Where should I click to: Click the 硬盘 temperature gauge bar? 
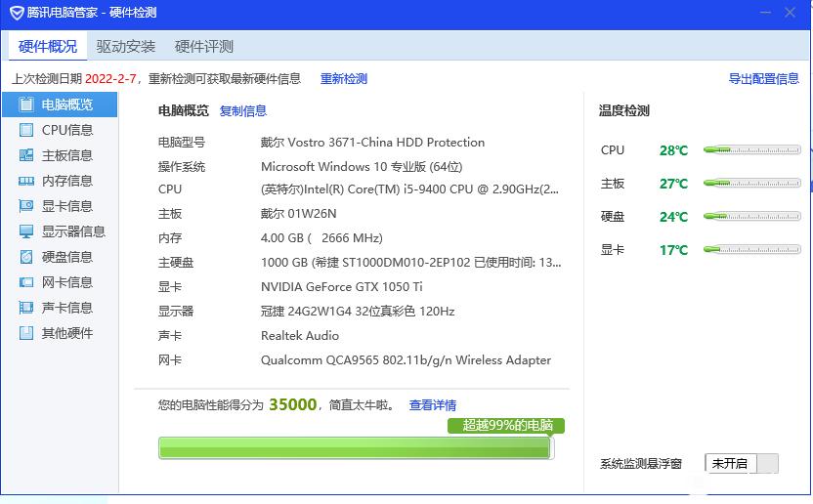(x=751, y=216)
